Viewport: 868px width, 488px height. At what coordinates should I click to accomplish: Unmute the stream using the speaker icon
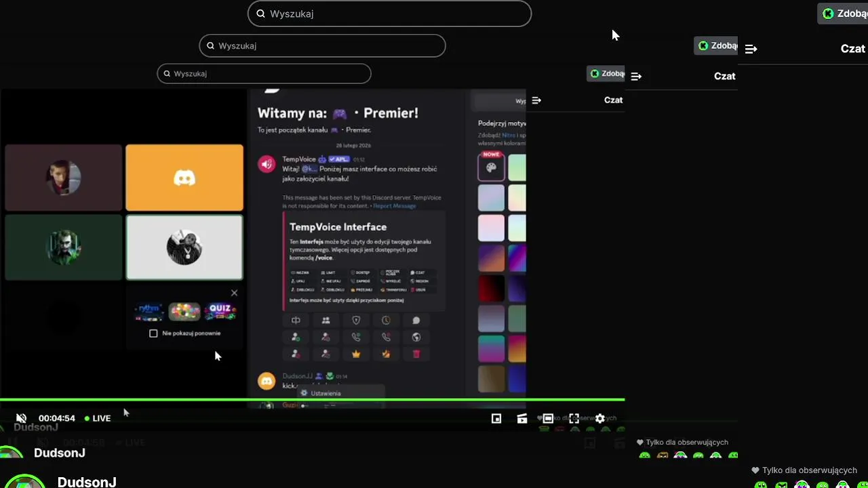(21, 418)
